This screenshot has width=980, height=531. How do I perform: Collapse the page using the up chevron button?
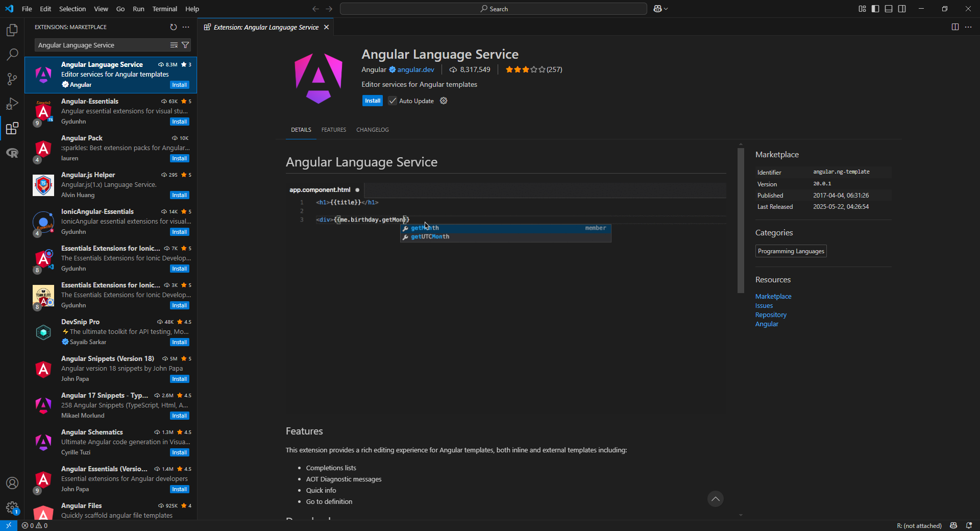click(715, 499)
